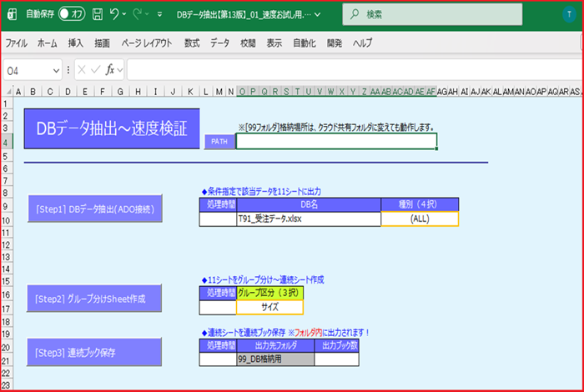
Task: Open the ページ レイアウト tab
Action: pyautogui.click(x=146, y=43)
